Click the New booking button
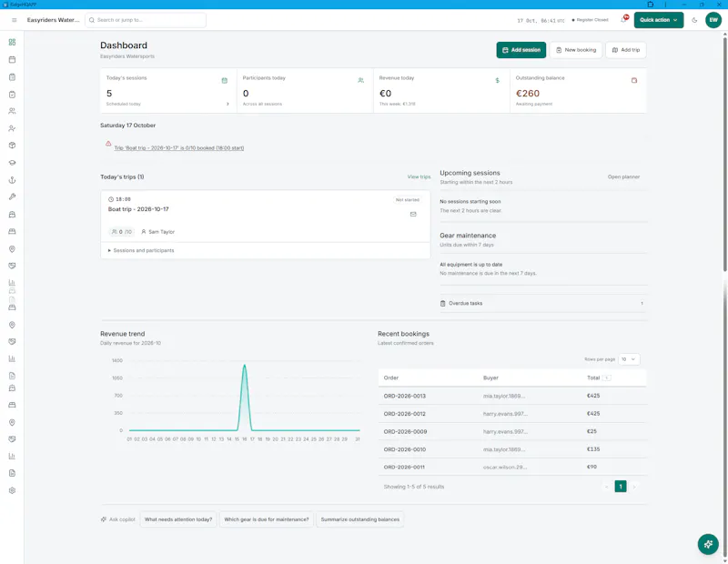This screenshot has width=728, height=564. (x=576, y=50)
